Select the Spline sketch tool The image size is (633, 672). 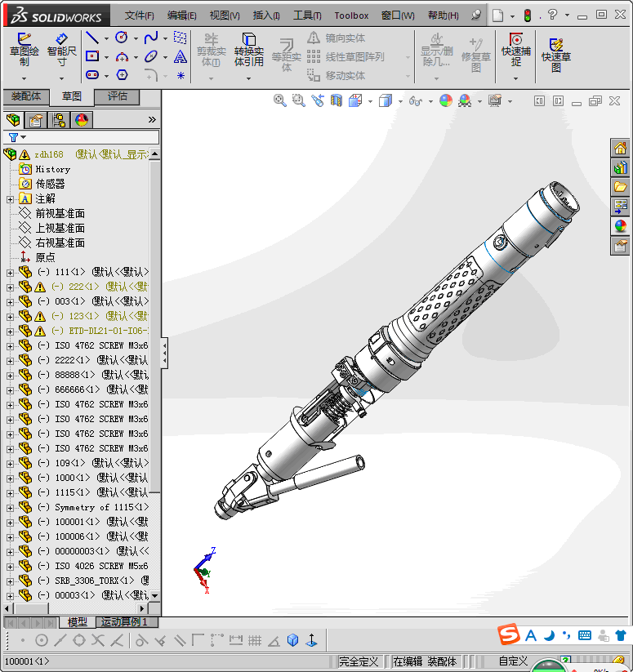(x=151, y=38)
